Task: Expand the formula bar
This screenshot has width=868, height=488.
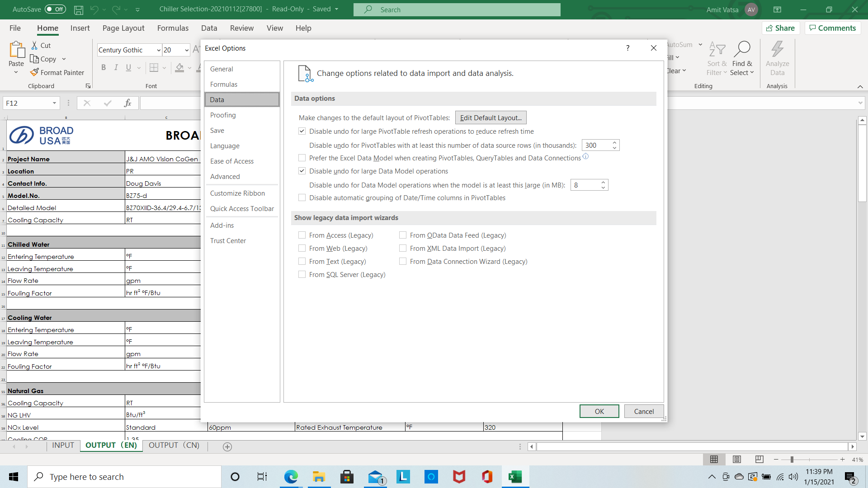Action: (860, 103)
